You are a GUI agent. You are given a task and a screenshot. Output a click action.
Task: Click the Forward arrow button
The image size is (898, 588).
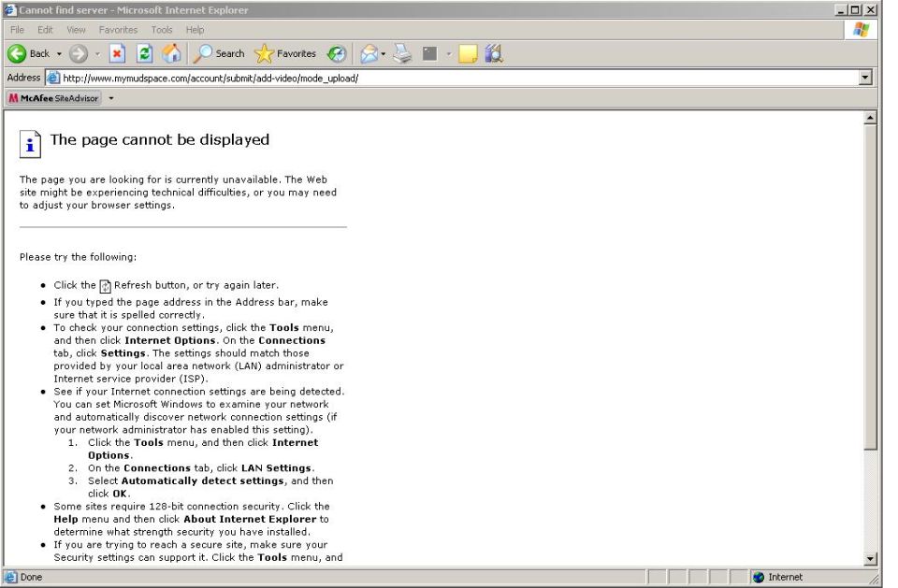point(79,54)
